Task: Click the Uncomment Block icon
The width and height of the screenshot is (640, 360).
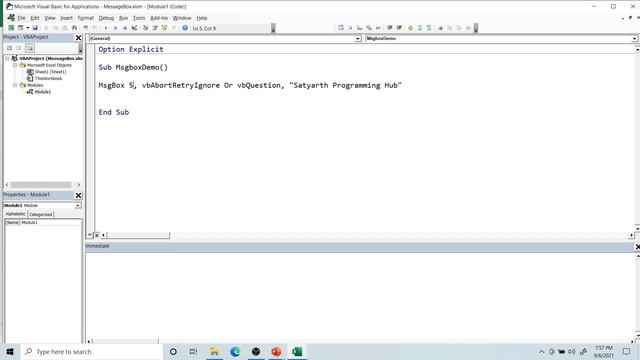Action: 429,28
